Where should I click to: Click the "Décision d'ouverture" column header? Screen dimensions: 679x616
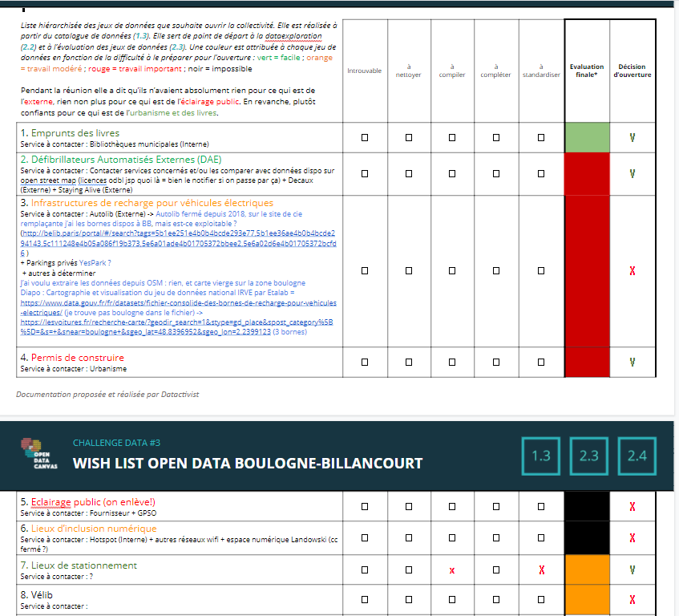(633, 71)
